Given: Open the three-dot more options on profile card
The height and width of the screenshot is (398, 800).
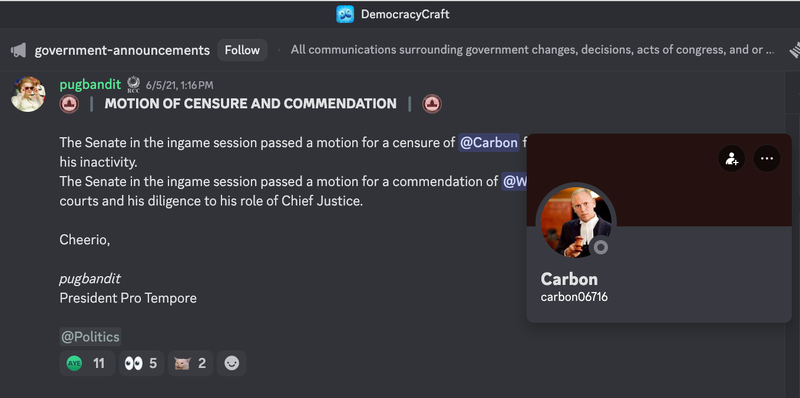Looking at the screenshot, I should click(767, 158).
